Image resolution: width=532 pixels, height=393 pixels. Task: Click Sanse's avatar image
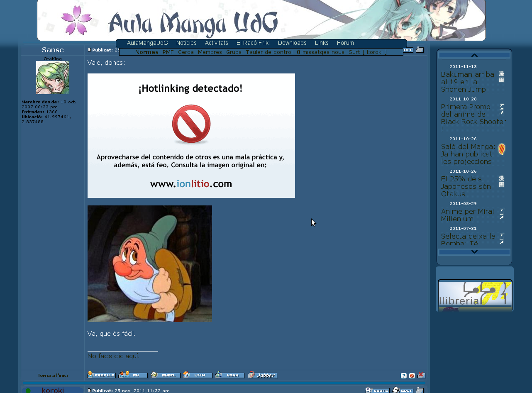[x=53, y=78]
